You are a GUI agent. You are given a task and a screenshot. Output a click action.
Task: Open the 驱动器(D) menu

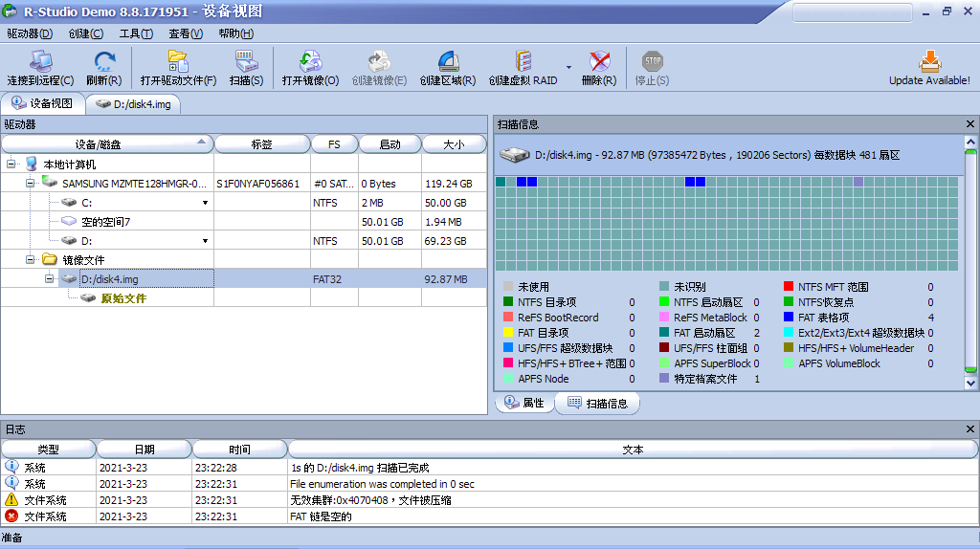(30, 33)
